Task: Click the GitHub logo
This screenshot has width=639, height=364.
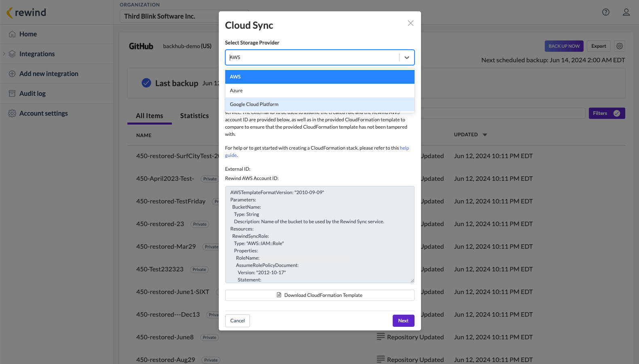Action: click(141, 46)
